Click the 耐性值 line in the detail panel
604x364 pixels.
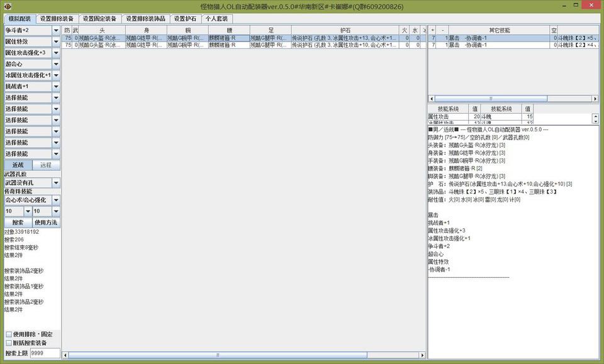(474, 199)
